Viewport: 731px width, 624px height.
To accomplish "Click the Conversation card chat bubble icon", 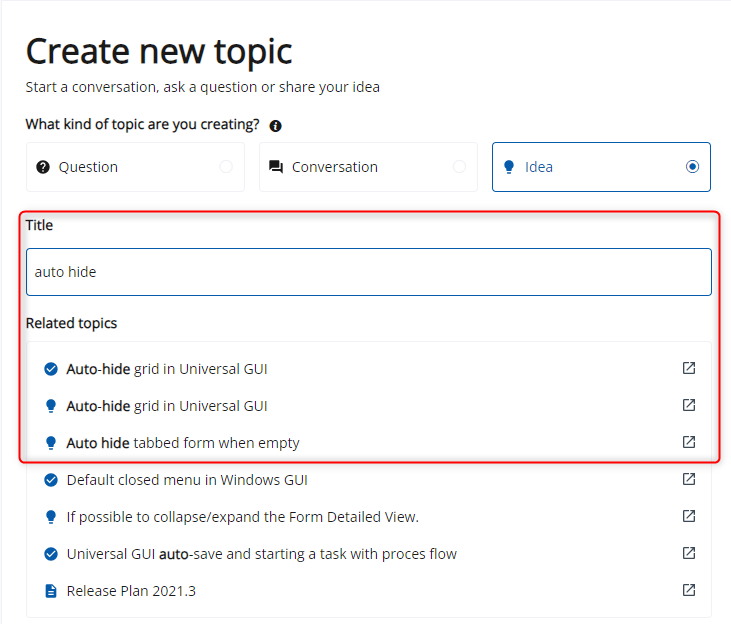I will 276,167.
